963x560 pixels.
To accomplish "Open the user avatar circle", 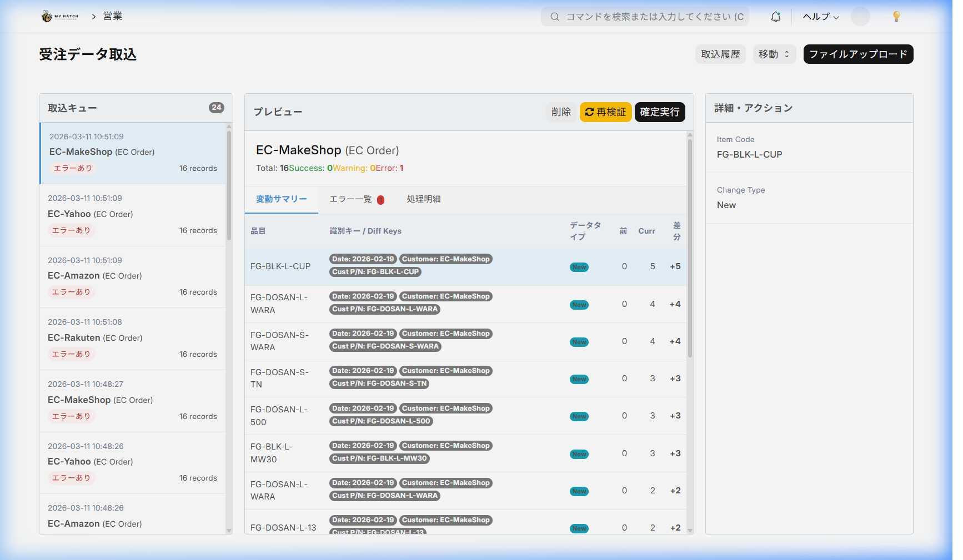I will (860, 17).
